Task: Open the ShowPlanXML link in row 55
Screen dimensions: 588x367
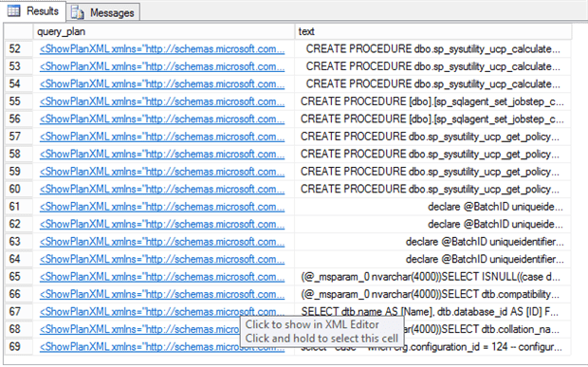Action: [x=162, y=101]
